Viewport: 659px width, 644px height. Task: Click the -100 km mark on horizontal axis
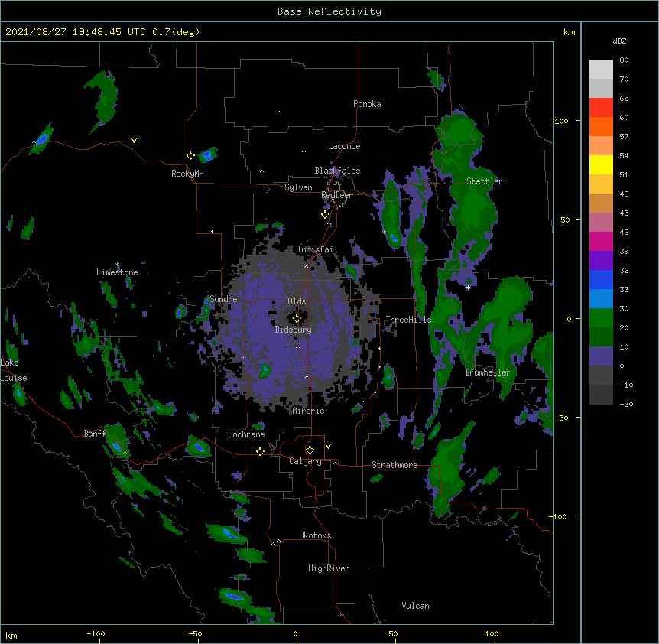96,633
